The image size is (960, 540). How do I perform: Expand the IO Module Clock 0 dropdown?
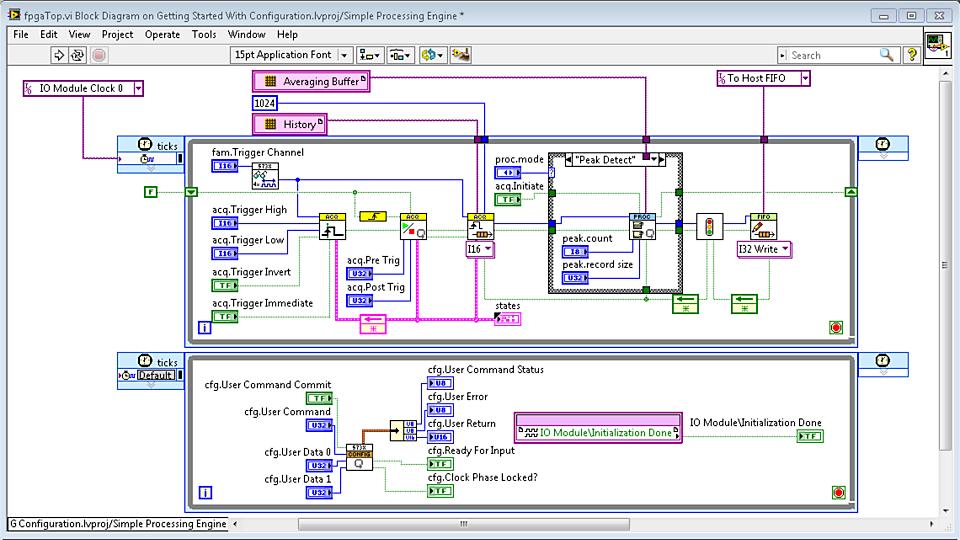click(x=138, y=88)
